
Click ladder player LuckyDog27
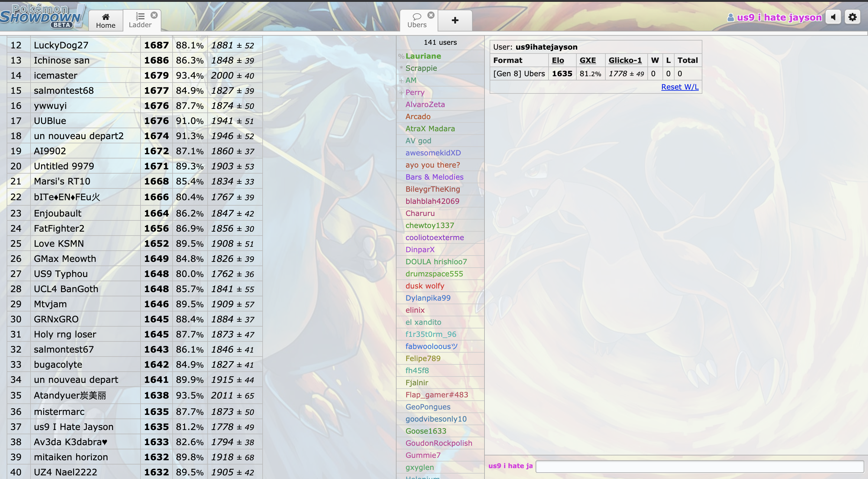(x=61, y=45)
